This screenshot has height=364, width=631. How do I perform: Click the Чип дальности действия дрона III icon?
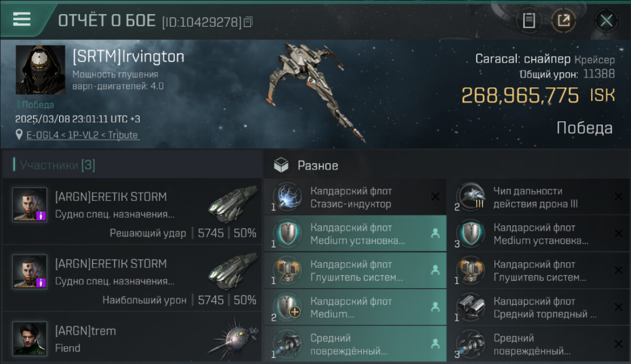[471, 197]
